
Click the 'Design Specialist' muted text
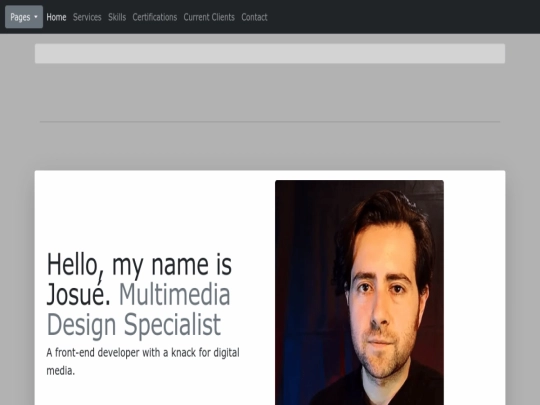[134, 324]
